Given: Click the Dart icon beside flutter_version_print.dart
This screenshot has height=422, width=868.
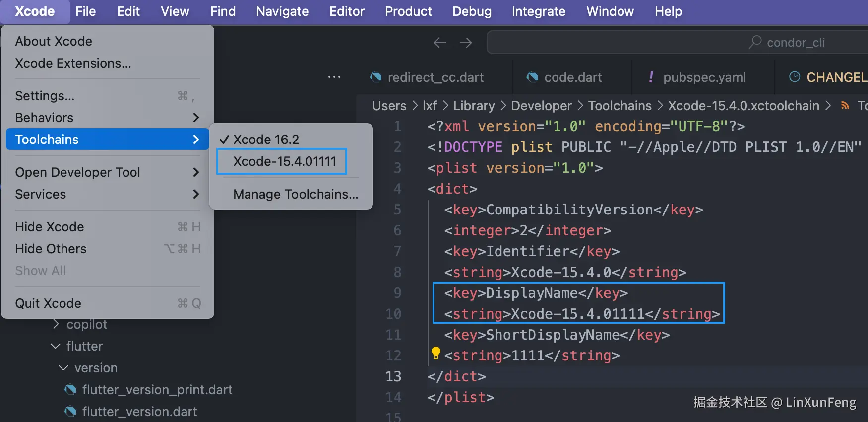Looking at the screenshot, I should 70,390.
